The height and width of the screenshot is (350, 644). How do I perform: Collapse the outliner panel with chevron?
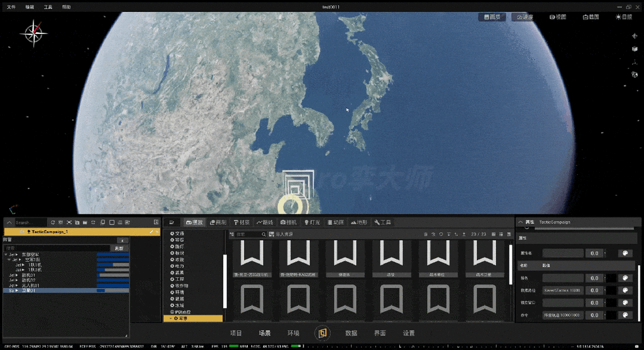9,222
